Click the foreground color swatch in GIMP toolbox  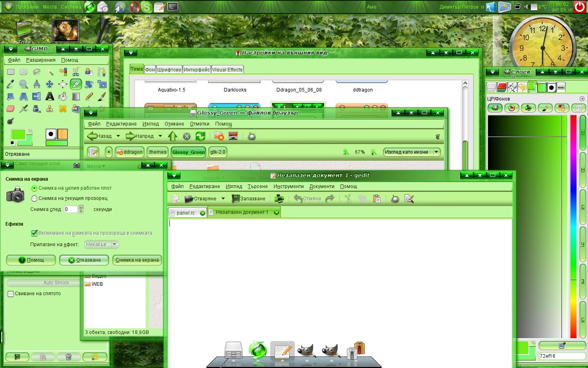(18, 134)
